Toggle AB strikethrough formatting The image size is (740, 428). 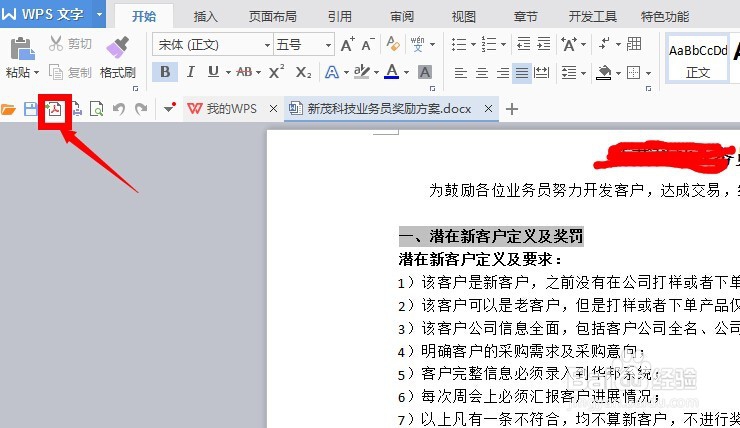click(x=244, y=72)
